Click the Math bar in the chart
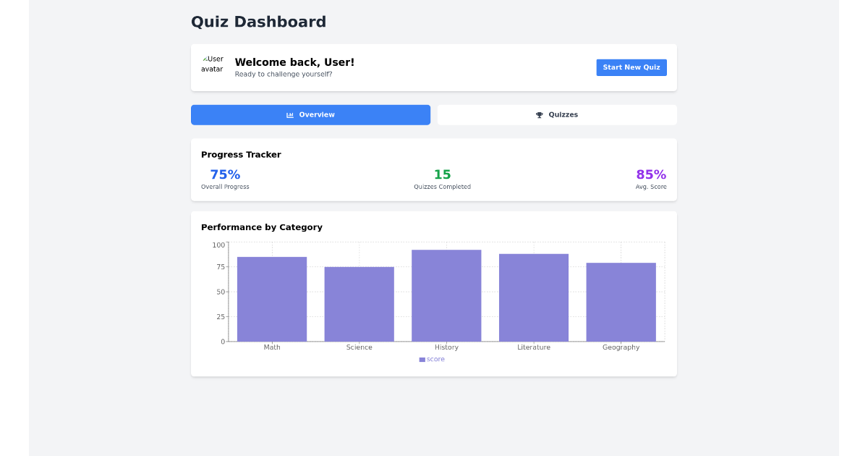The image size is (868, 456). point(272,298)
